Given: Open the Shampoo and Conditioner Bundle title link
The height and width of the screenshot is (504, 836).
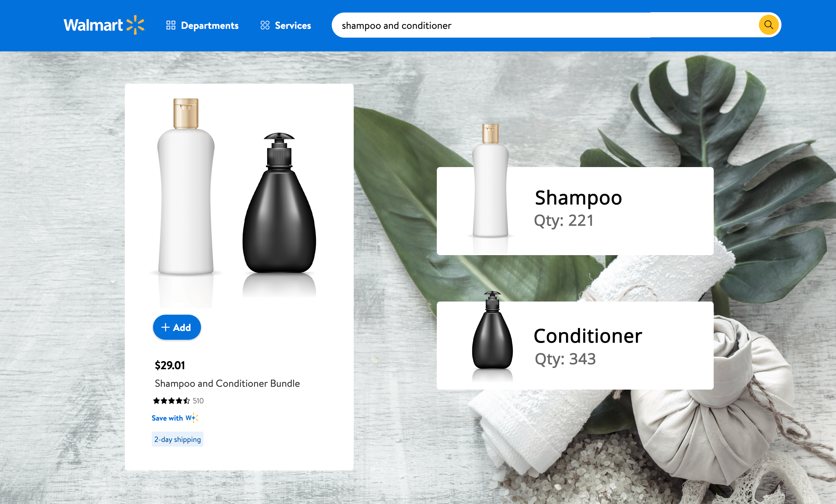Looking at the screenshot, I should pyautogui.click(x=227, y=383).
